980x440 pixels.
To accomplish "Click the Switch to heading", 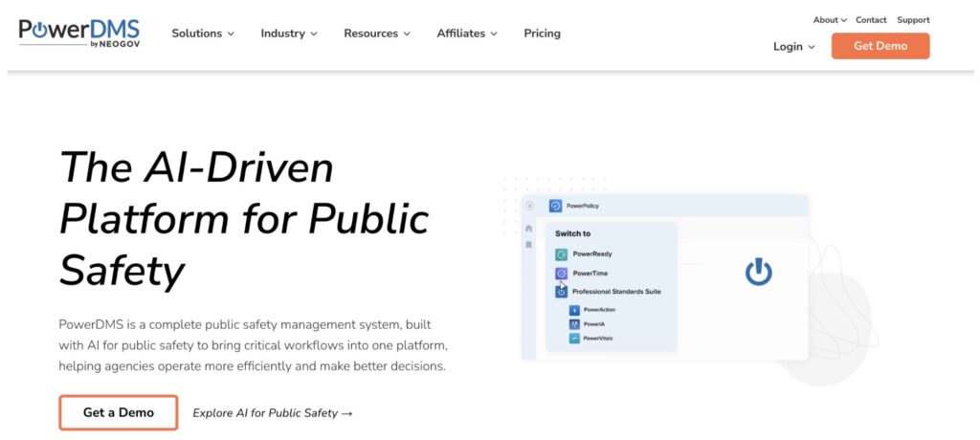I will [x=572, y=233].
